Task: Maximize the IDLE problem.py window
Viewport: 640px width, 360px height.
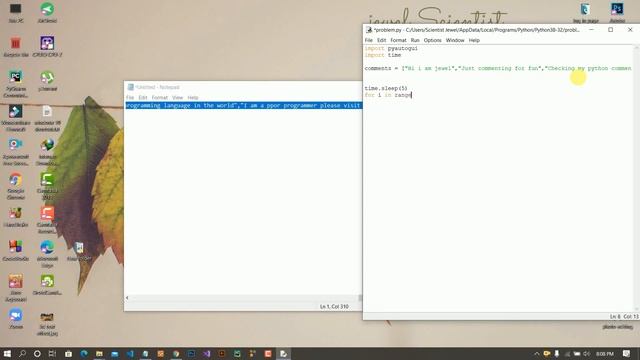Action: (x=611, y=29)
